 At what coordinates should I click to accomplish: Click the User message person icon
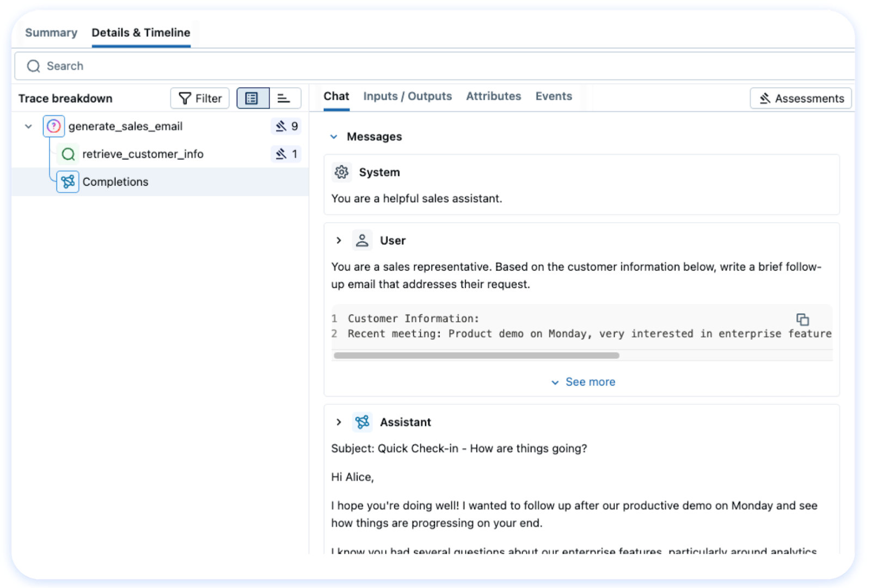point(362,241)
